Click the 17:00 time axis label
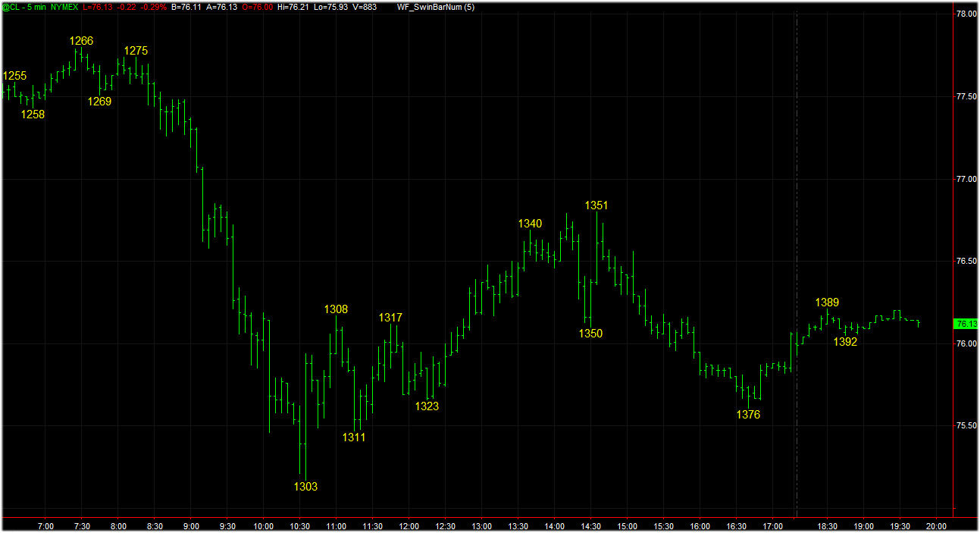The height and width of the screenshot is (533, 980). click(773, 526)
